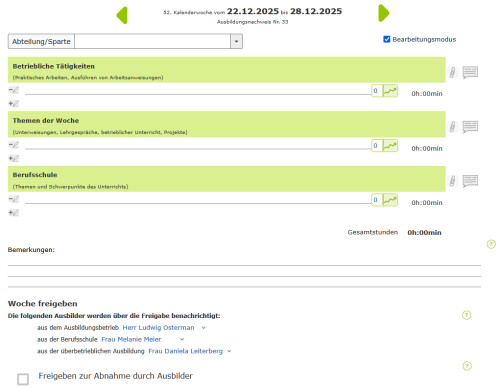Click Ausbildungsnachweis Nr. 33 text
The width and height of the screenshot is (500, 388).
click(x=252, y=22)
